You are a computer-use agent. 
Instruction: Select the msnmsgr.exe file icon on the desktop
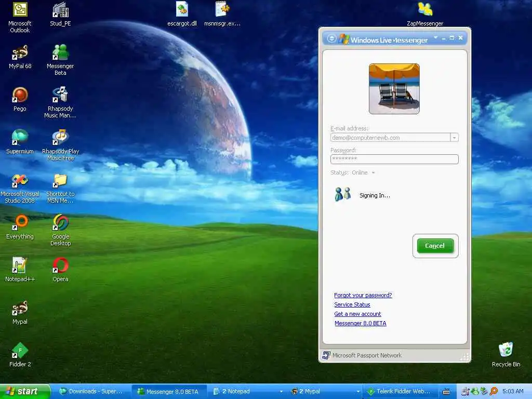click(x=222, y=14)
